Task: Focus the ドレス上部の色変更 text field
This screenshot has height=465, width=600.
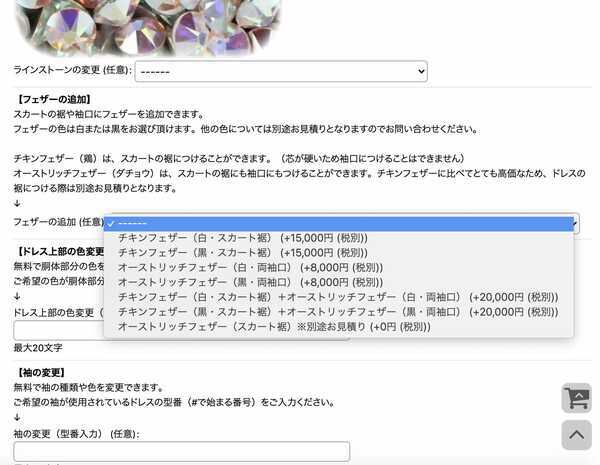Action: [59, 331]
